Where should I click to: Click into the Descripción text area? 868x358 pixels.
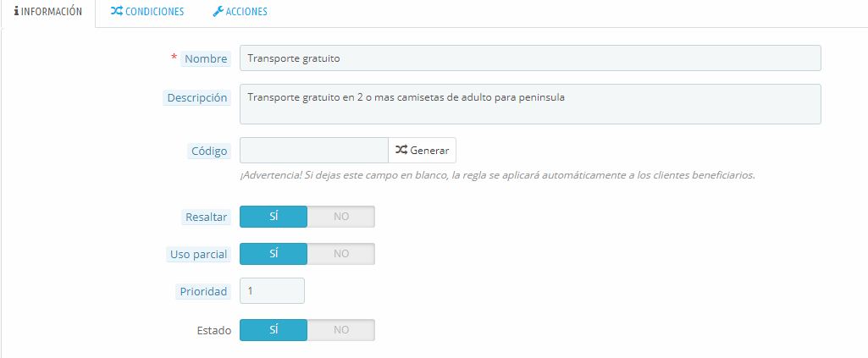tap(530, 104)
